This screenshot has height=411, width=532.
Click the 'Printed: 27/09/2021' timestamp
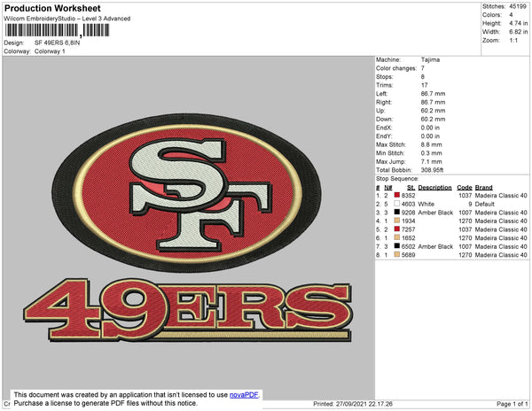(x=353, y=404)
